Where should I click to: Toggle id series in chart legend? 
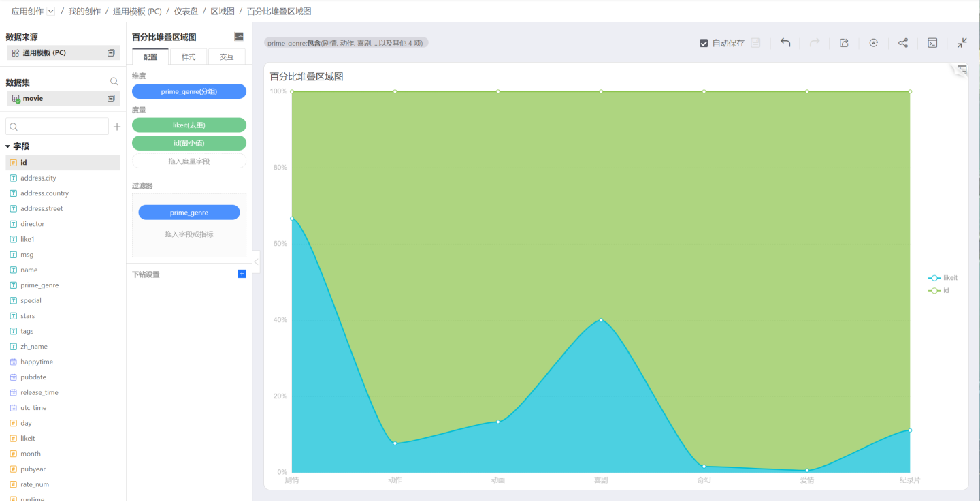tap(939, 290)
